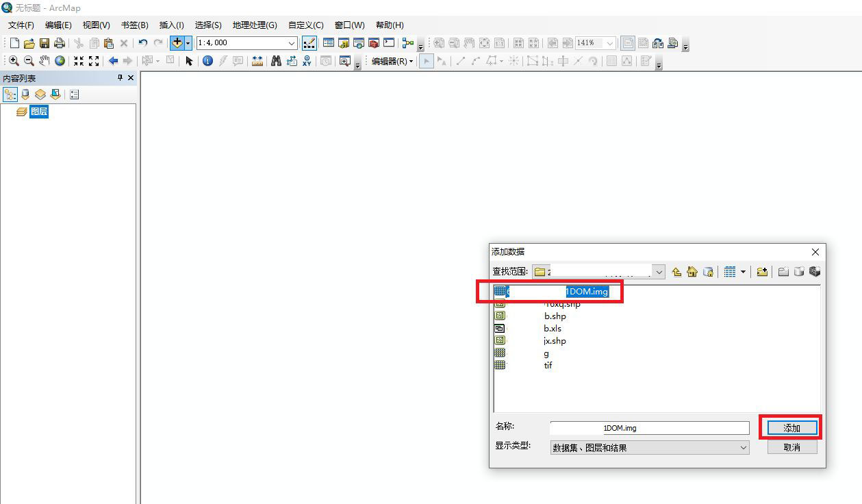
Task: Go back to previous extent blue arrow
Action: (113, 61)
